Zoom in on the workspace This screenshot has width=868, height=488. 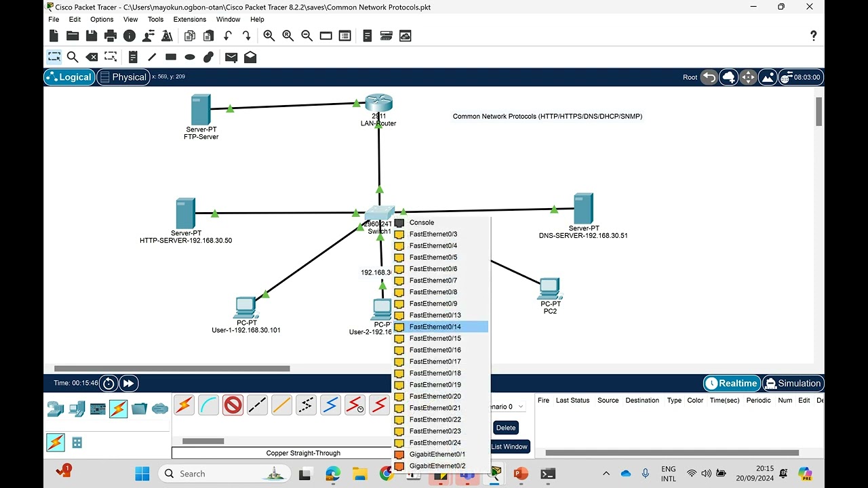click(x=269, y=36)
